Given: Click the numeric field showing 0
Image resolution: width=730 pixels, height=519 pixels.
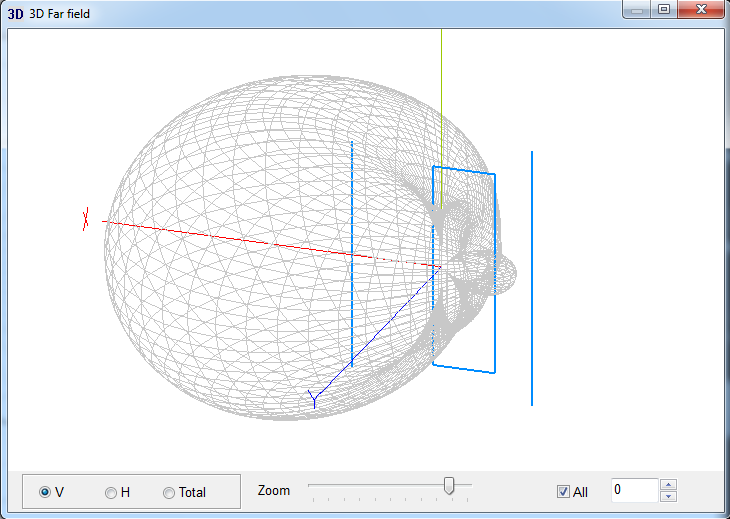Looking at the screenshot, I should pyautogui.click(x=635, y=490).
